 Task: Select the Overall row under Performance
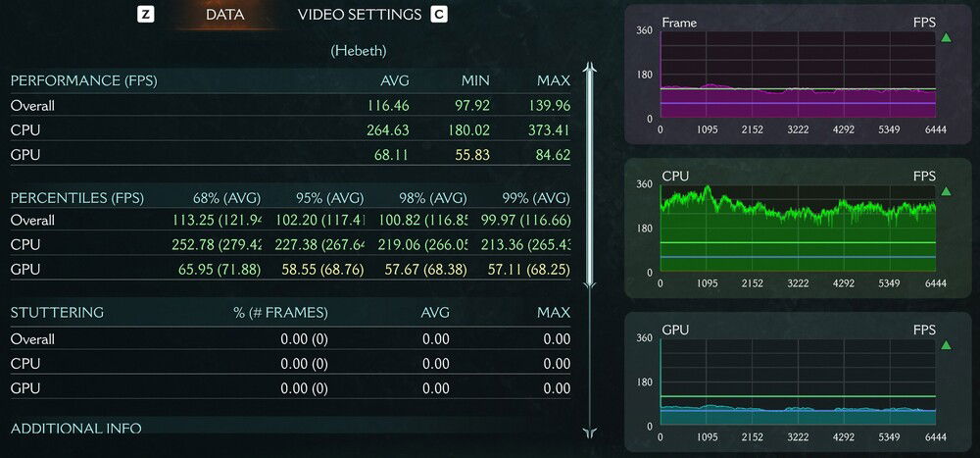point(32,106)
